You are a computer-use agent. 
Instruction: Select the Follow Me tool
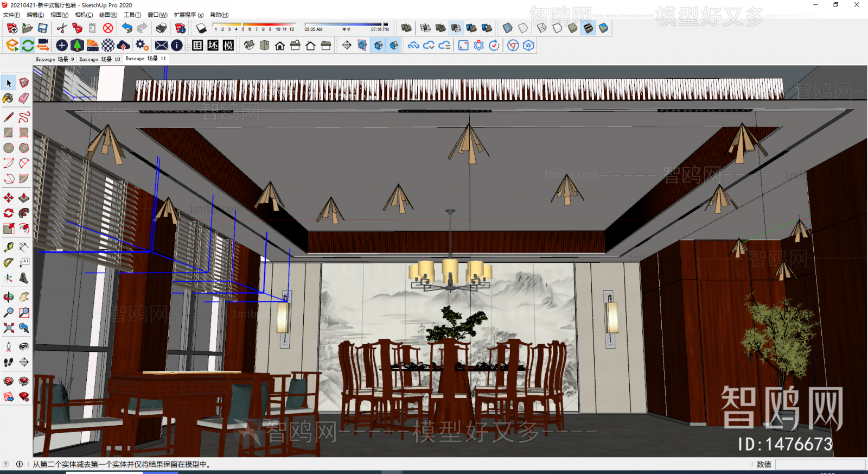pos(24,213)
